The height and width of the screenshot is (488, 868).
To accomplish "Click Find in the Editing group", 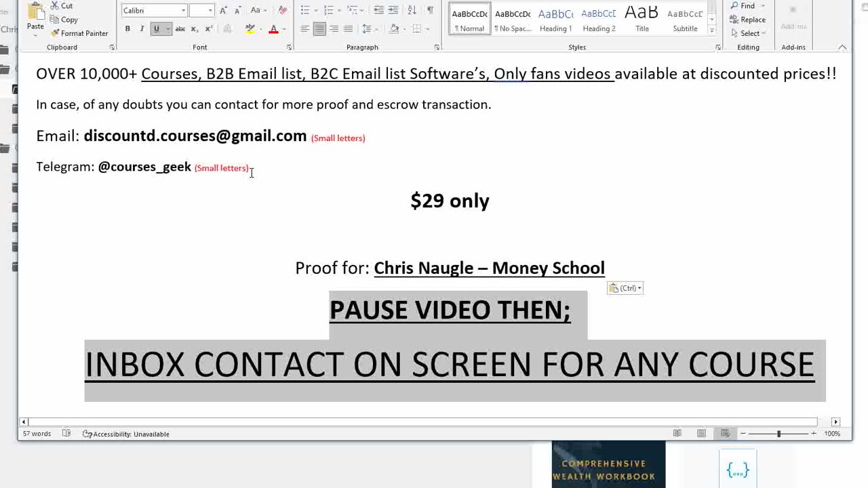I will (743, 6).
